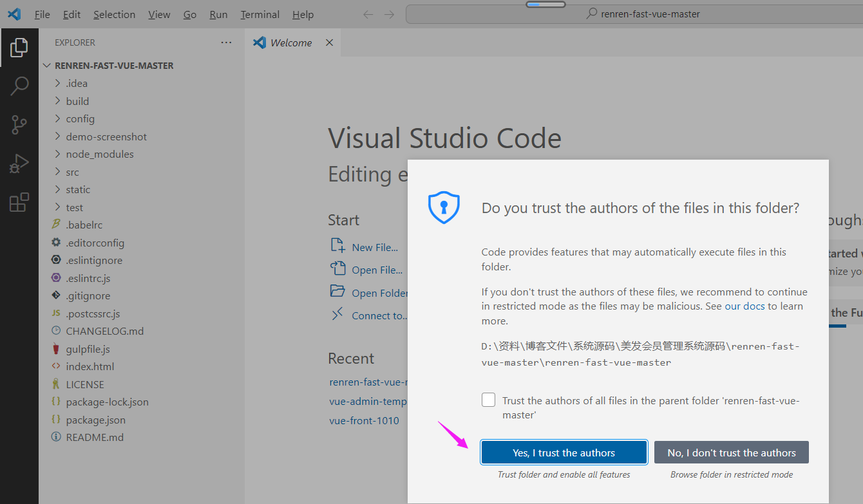Click the Open Folder link under Start
This screenshot has width=863, height=504.
tap(380, 294)
